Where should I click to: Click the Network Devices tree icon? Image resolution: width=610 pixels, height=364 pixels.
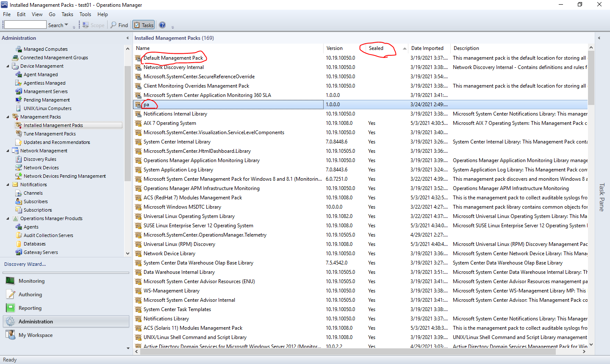(x=19, y=168)
